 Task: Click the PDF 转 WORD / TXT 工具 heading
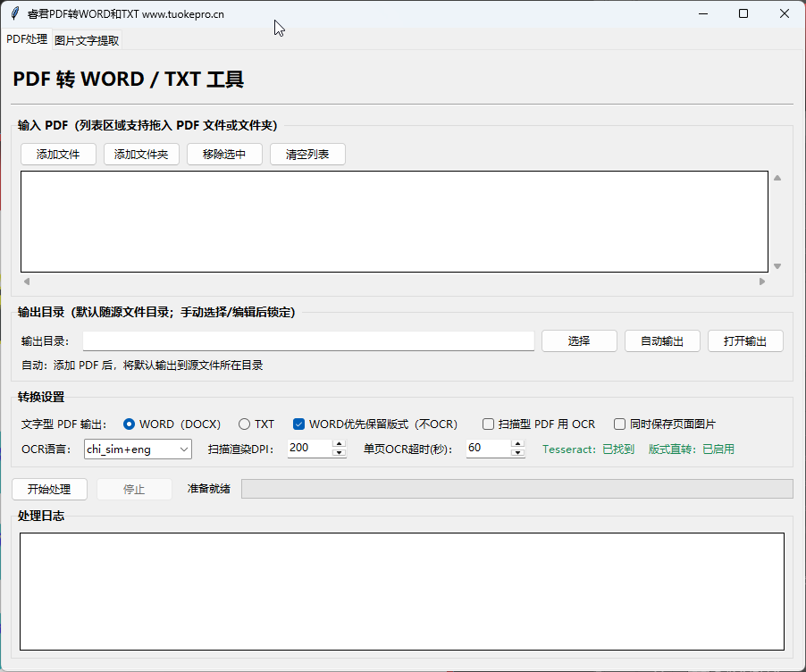(129, 80)
